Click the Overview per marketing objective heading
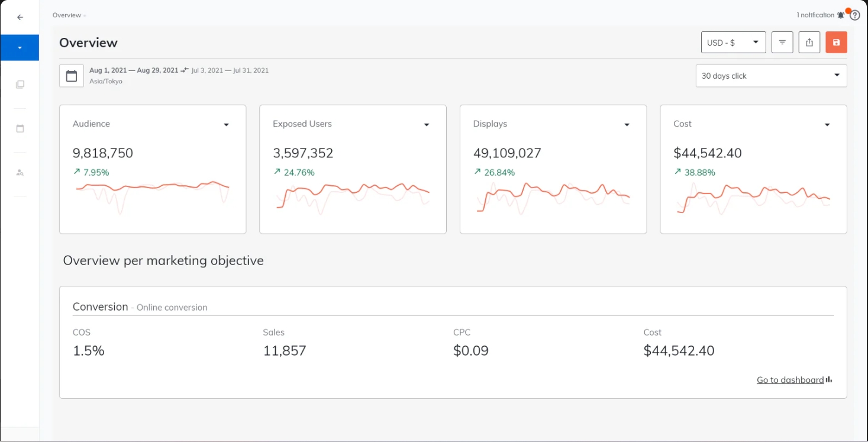Image resolution: width=868 pixels, height=442 pixels. pos(163,260)
